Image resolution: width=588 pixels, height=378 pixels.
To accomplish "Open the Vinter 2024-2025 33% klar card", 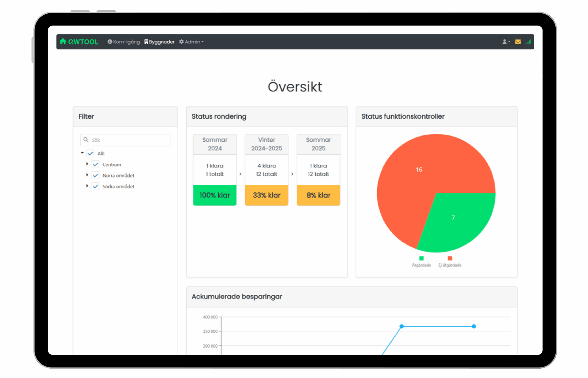I will pos(266,195).
